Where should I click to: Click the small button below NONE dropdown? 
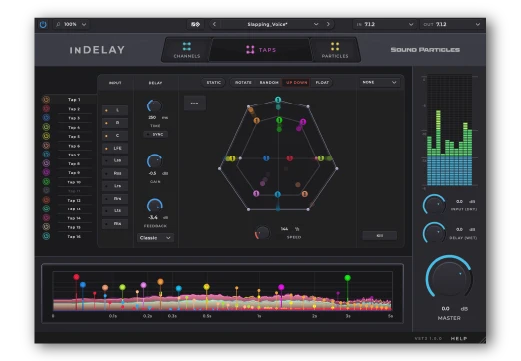(379, 235)
